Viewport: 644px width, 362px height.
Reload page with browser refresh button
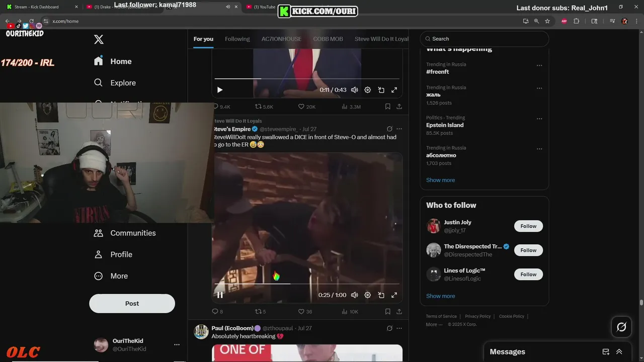pyautogui.click(x=31, y=21)
